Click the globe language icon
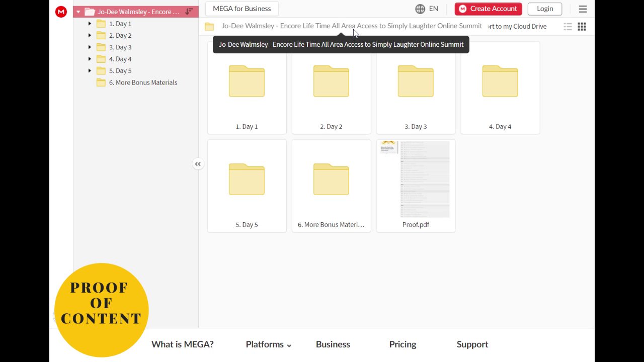 click(x=420, y=9)
